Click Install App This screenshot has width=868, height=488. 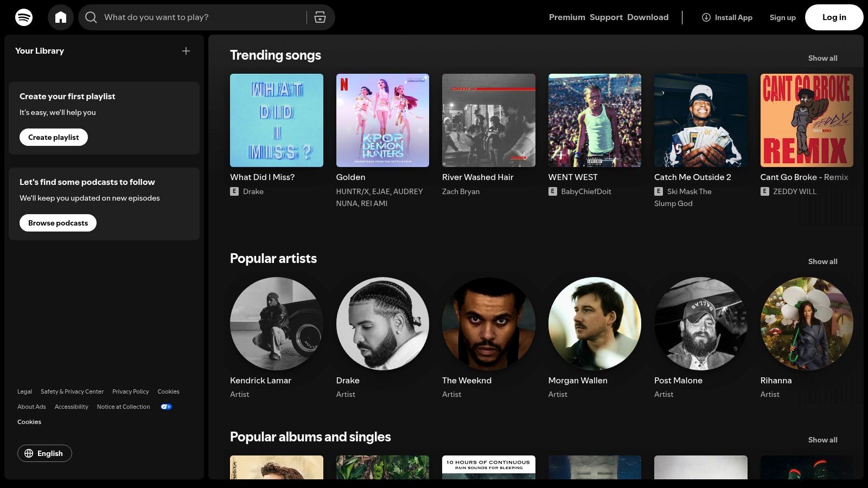[727, 17]
